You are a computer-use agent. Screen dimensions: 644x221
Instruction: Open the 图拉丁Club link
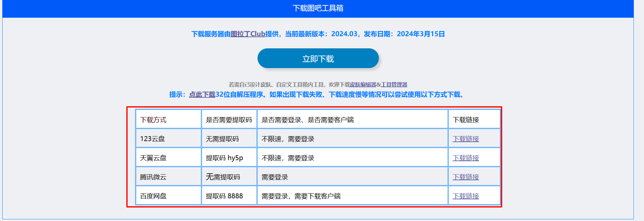coord(248,34)
